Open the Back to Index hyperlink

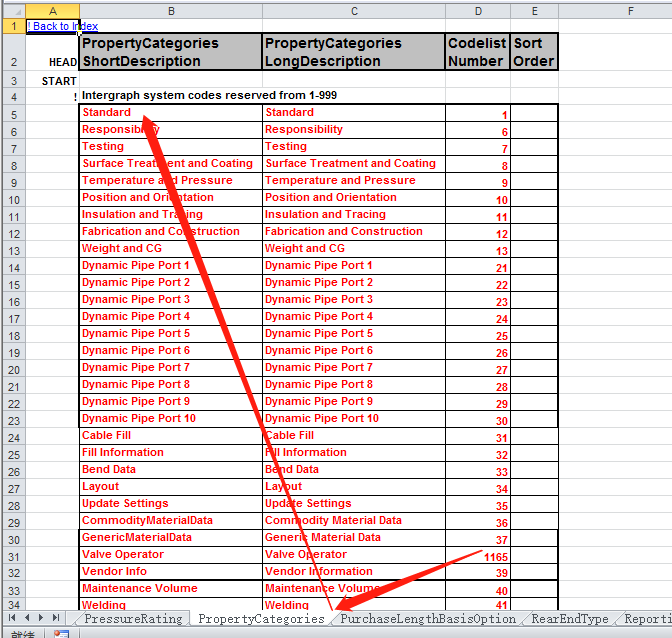[x=63, y=26]
